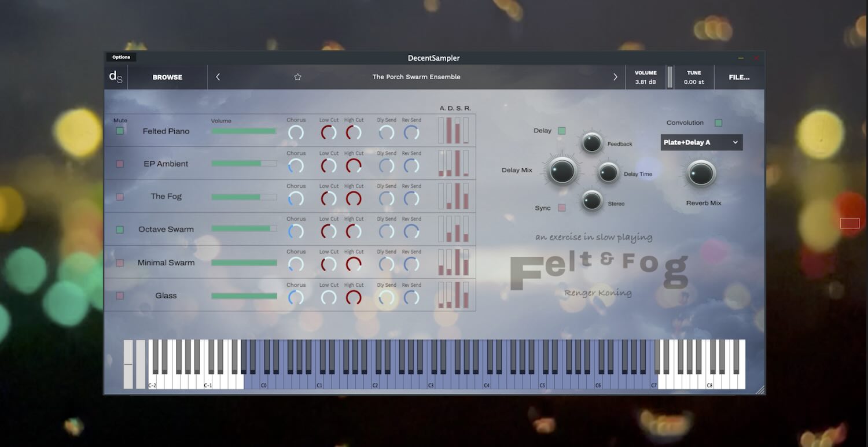Screen dimensions: 868x447
Task: Click the Felted Piano Chorus knob
Action: (296, 132)
